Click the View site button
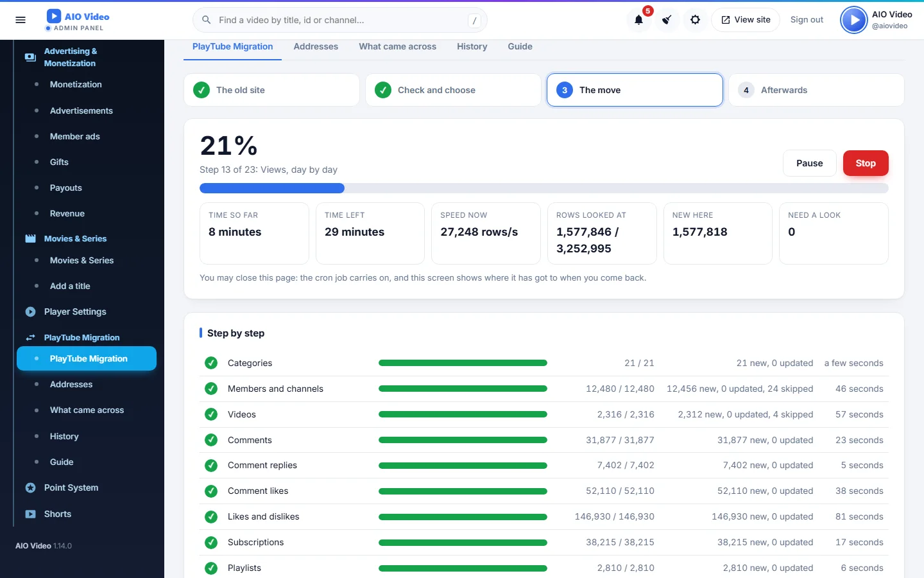The width and height of the screenshot is (924, 578). [x=746, y=20]
